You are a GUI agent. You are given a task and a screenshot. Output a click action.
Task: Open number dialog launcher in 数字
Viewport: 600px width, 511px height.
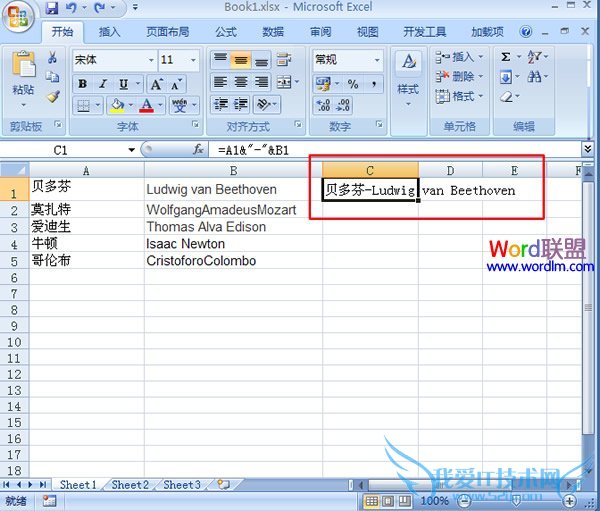pos(379,124)
